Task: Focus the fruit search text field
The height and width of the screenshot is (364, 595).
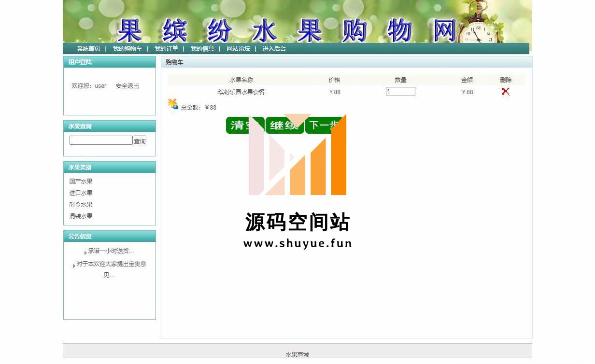Action: [100, 140]
